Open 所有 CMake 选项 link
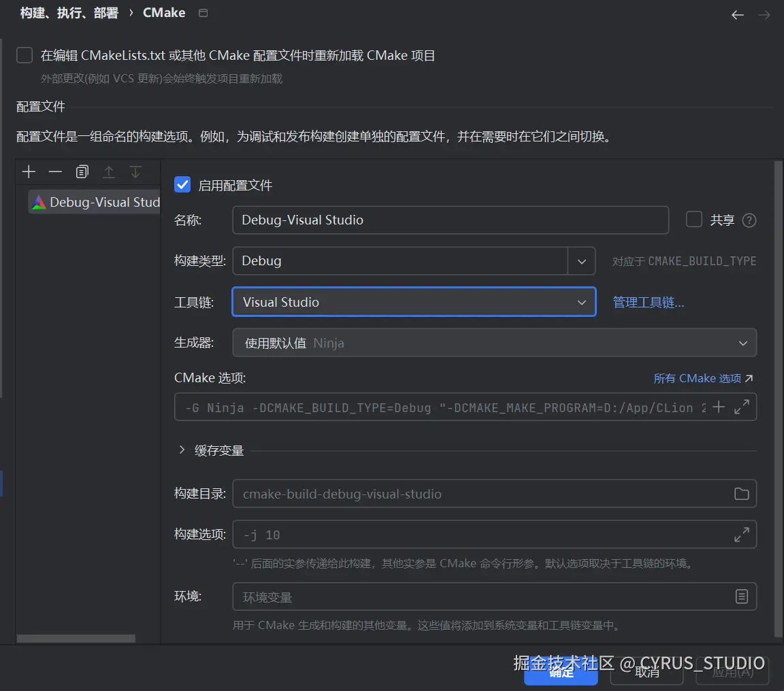784x691 pixels. tap(703, 378)
